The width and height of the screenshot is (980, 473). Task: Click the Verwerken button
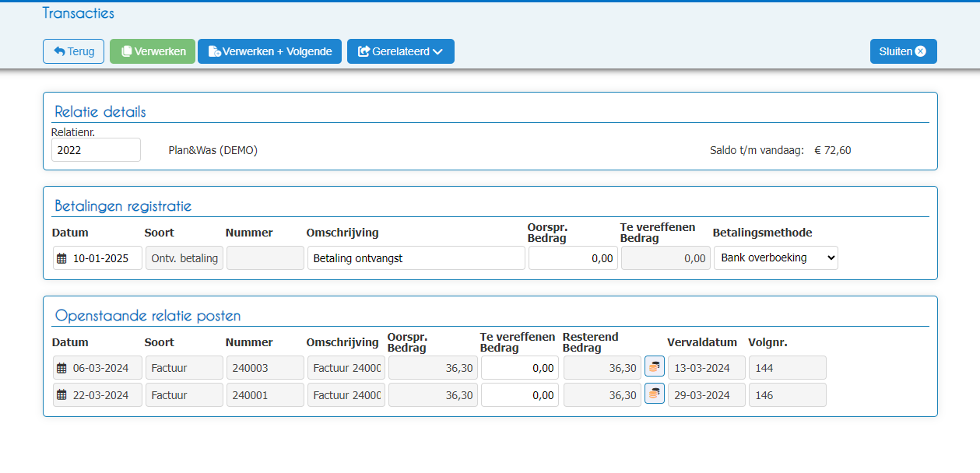click(x=153, y=51)
